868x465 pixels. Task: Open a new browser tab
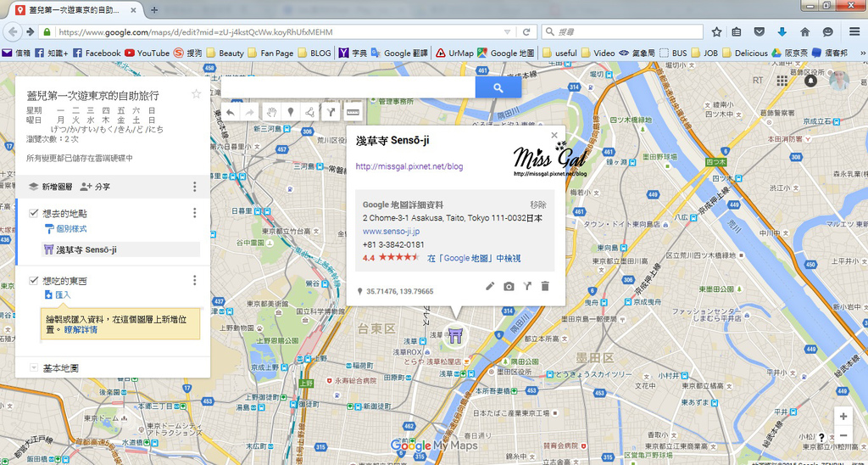pos(154,10)
